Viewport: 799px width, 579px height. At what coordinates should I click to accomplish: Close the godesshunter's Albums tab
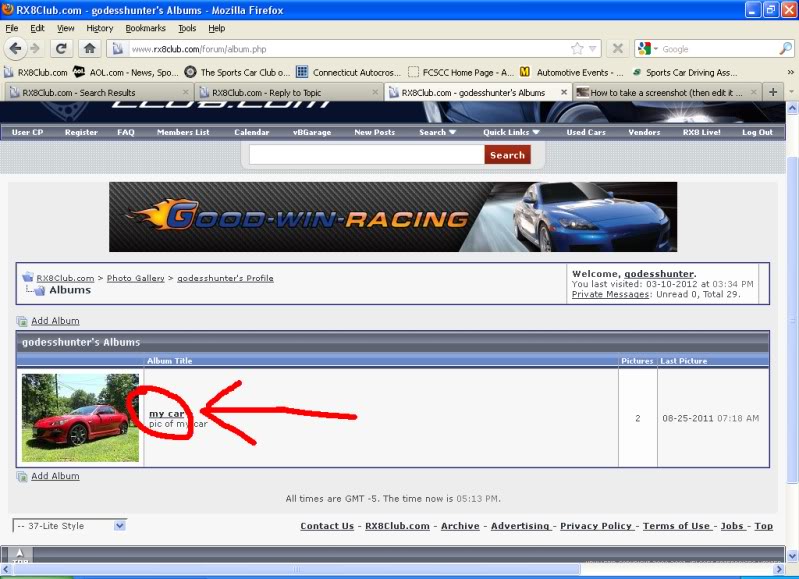pyautogui.click(x=564, y=92)
